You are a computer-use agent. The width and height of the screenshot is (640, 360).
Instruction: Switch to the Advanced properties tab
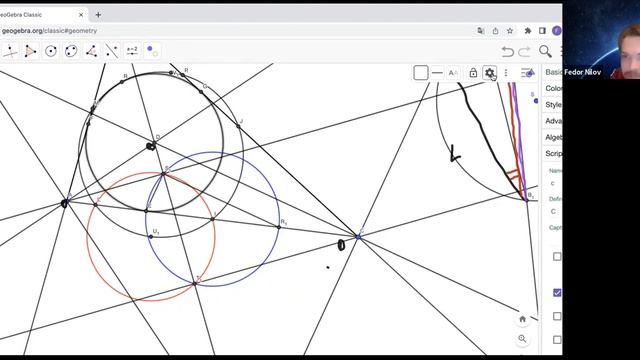pos(553,121)
